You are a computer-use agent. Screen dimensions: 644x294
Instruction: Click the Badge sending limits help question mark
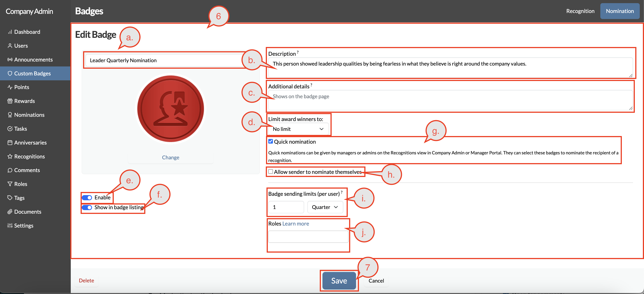coord(342,192)
